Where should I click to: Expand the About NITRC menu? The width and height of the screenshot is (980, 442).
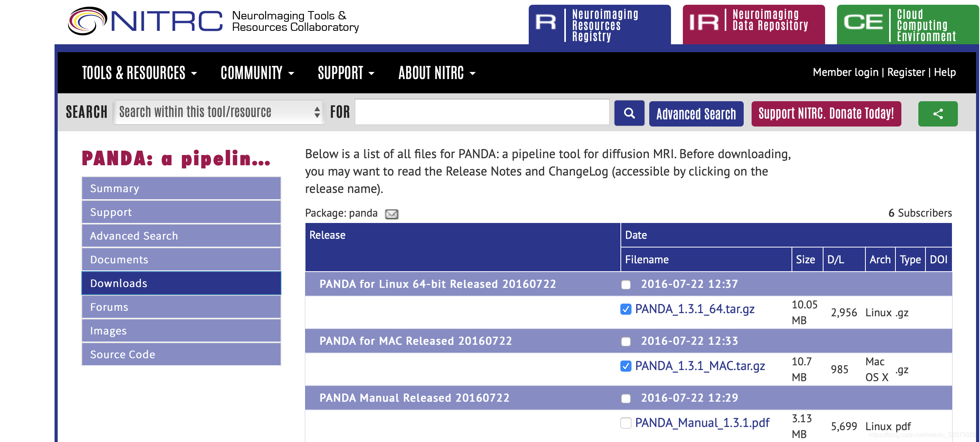click(x=437, y=73)
